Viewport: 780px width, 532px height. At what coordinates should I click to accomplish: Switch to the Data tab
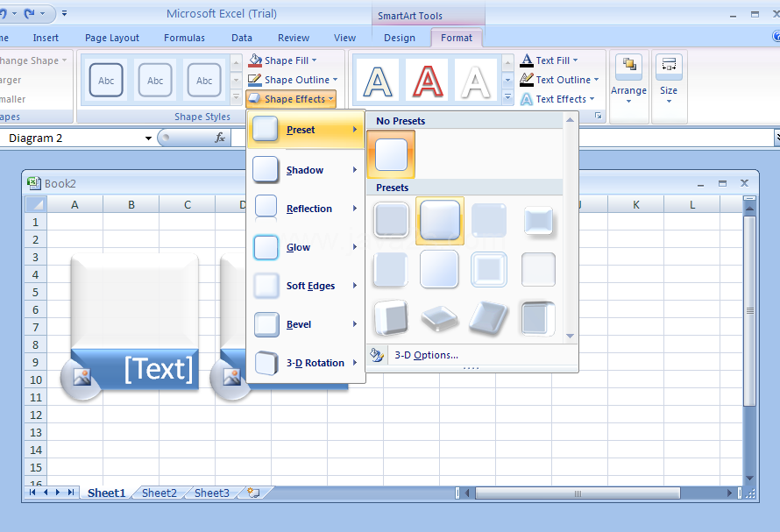click(242, 38)
